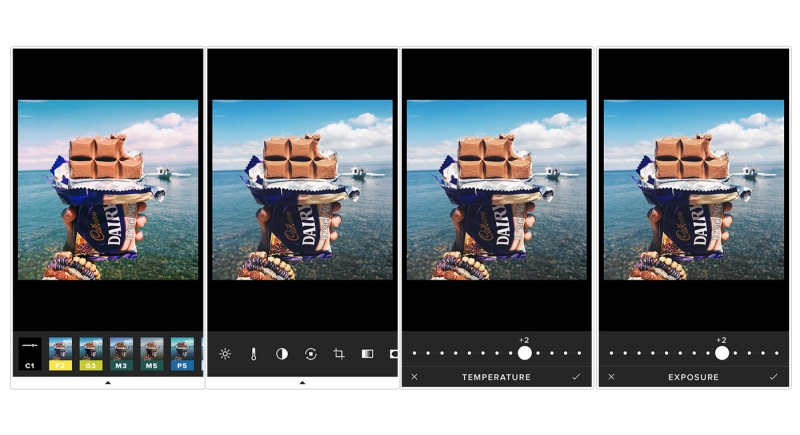Pick the P5 filter preset
This screenshot has width=800, height=435.
click(182, 354)
